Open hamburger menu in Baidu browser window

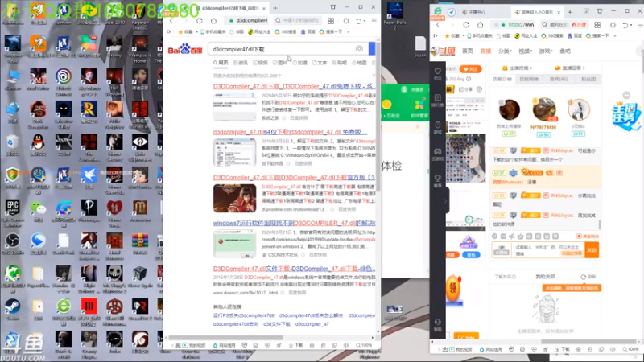[374, 21]
